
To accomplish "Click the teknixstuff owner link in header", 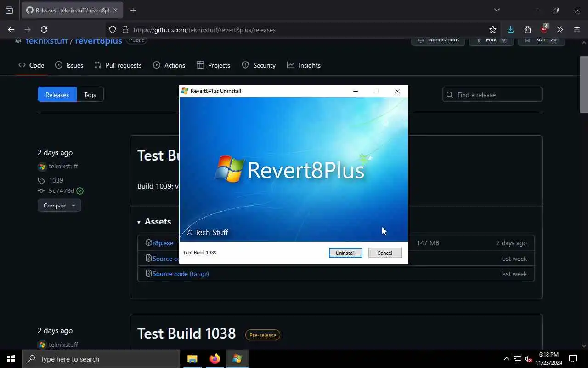I will [x=47, y=40].
